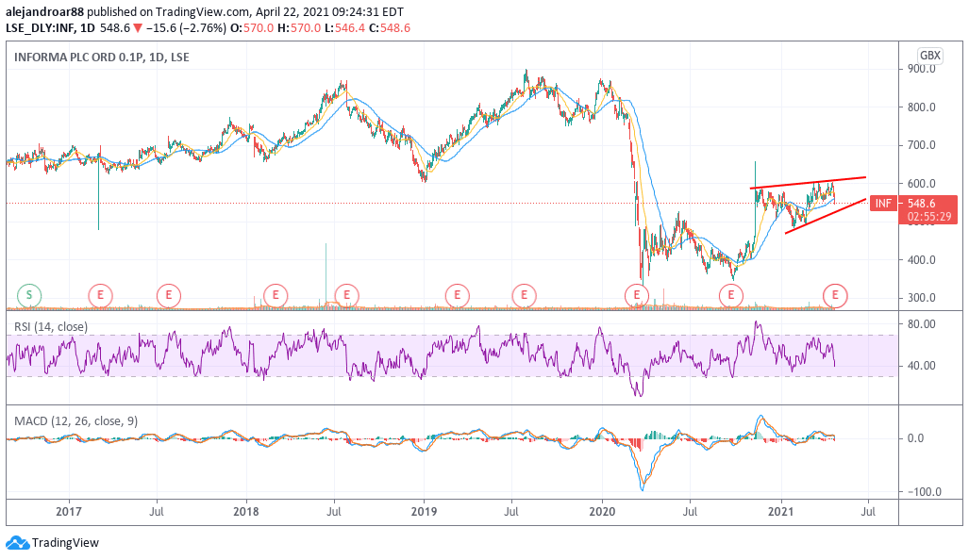The width and height of the screenshot is (969, 560).
Task: Click the 300.0 price axis label
Action: (922, 298)
